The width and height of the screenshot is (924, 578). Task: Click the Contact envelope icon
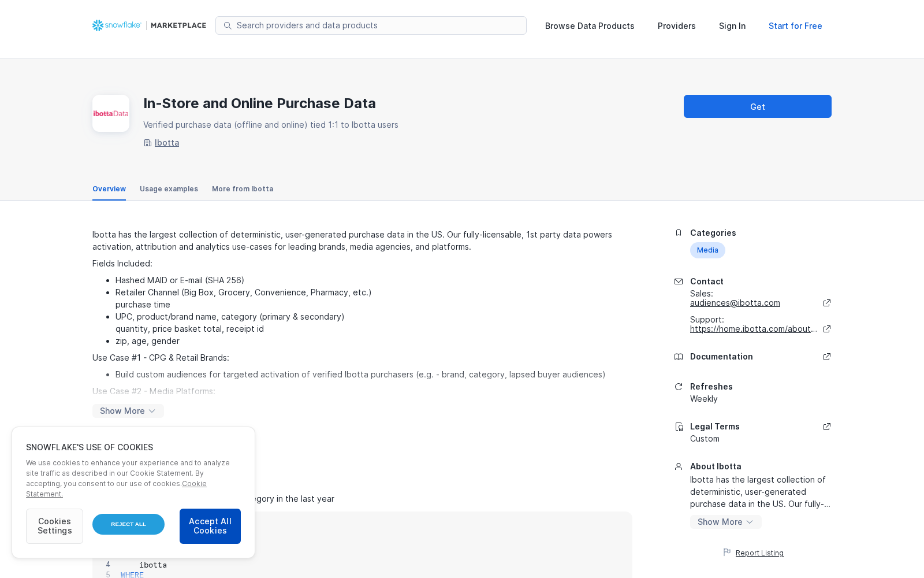coord(679,281)
